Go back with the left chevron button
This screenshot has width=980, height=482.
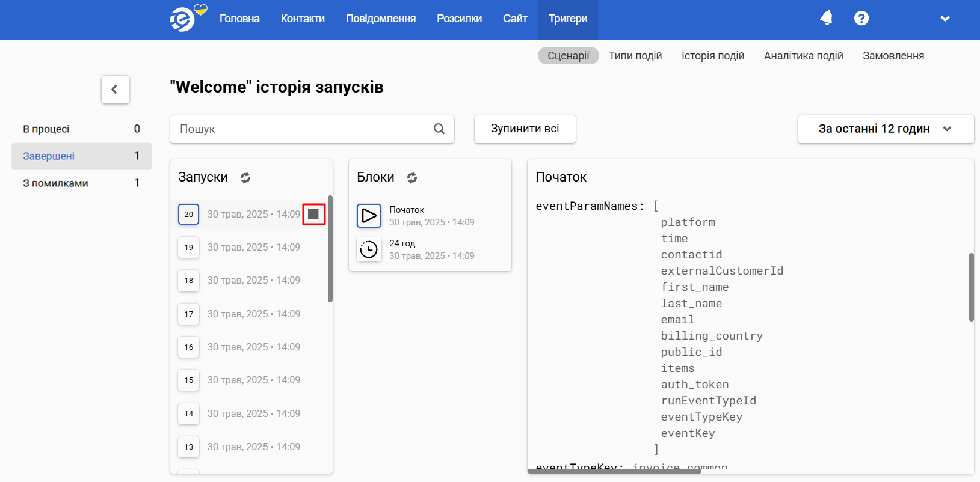tap(116, 90)
